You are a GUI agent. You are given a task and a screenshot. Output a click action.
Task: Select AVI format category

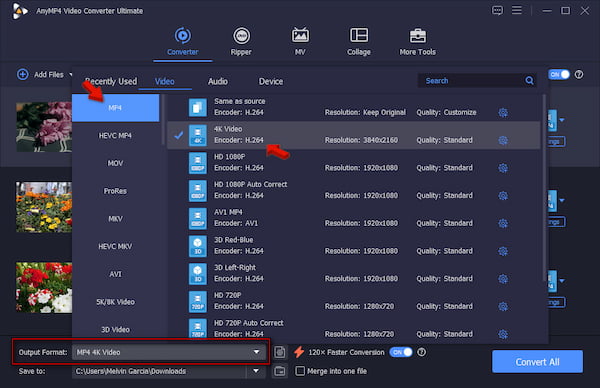[116, 274]
